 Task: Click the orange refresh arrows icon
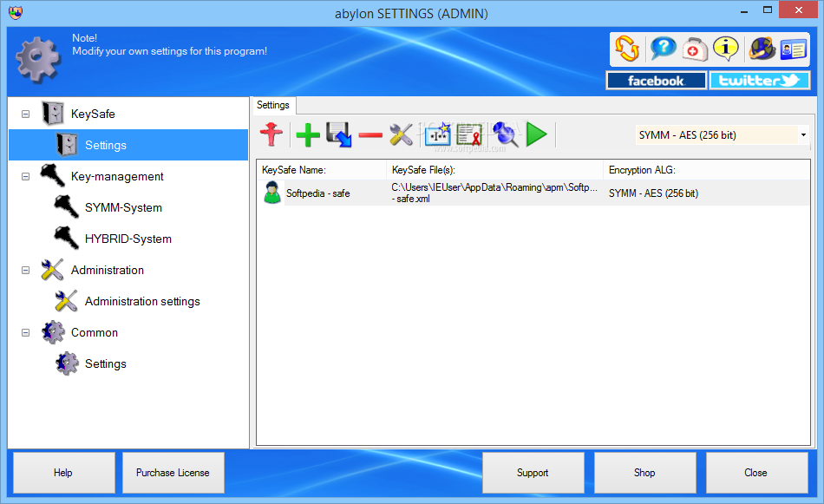(627, 49)
